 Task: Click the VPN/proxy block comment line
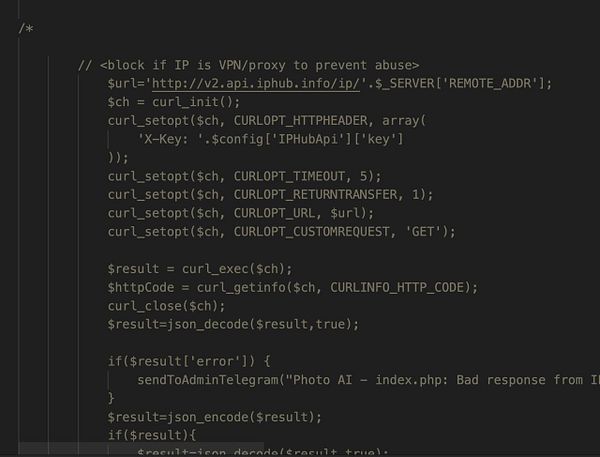(248, 65)
